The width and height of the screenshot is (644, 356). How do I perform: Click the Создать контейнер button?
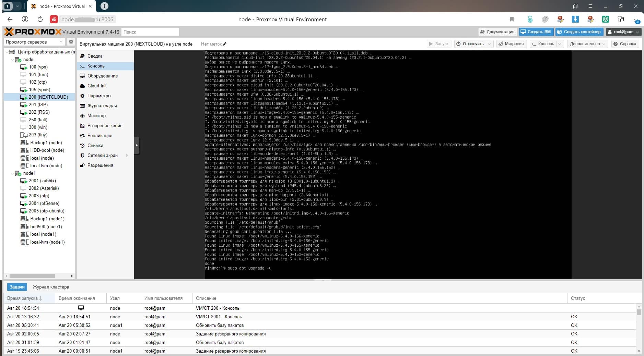(x=579, y=32)
